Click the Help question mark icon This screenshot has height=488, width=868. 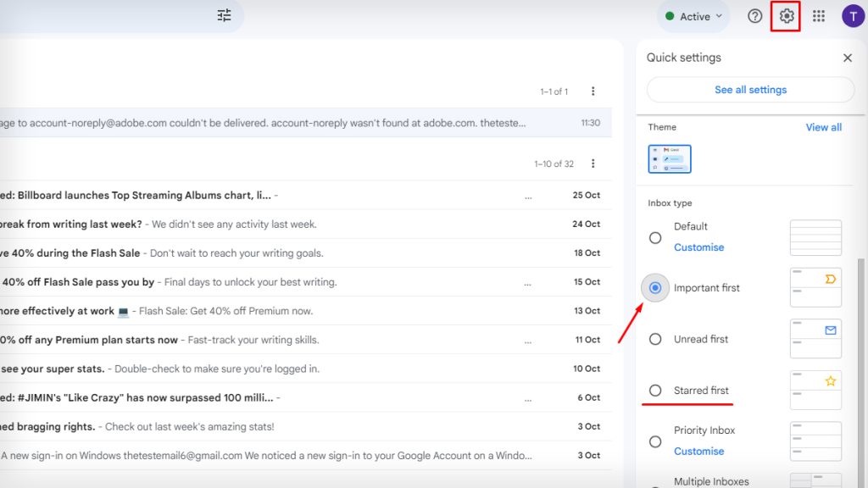pyautogui.click(x=754, y=15)
